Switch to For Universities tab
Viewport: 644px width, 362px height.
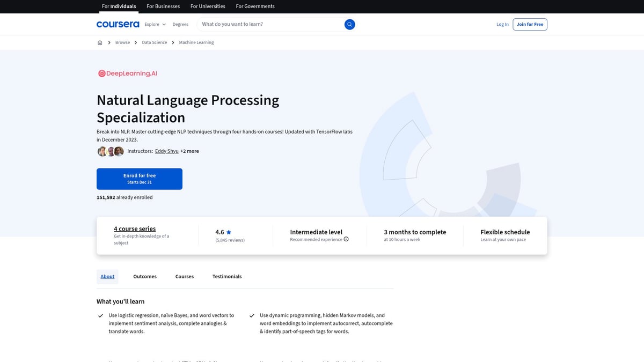pos(208,6)
